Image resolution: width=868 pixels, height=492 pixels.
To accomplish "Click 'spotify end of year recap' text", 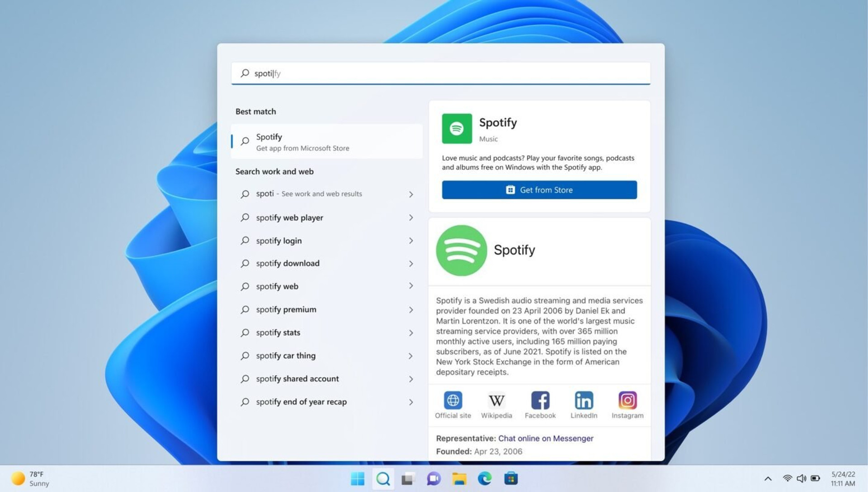I will point(301,402).
